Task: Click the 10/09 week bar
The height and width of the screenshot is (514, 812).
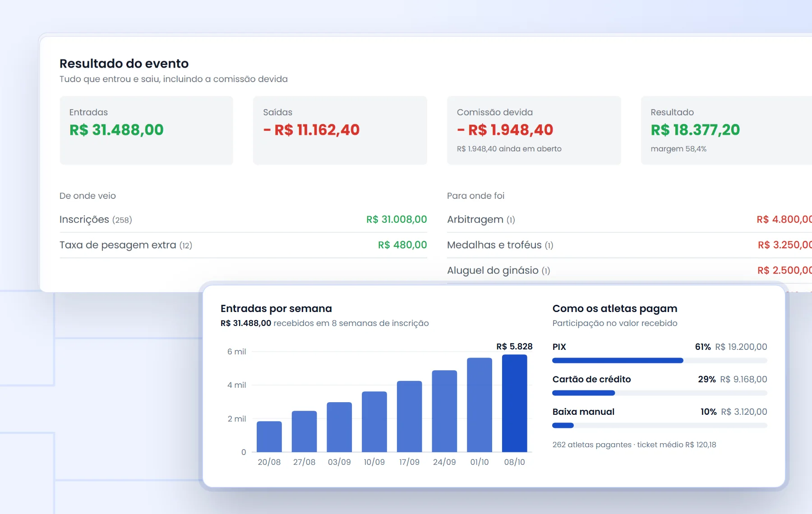Action: (x=374, y=422)
